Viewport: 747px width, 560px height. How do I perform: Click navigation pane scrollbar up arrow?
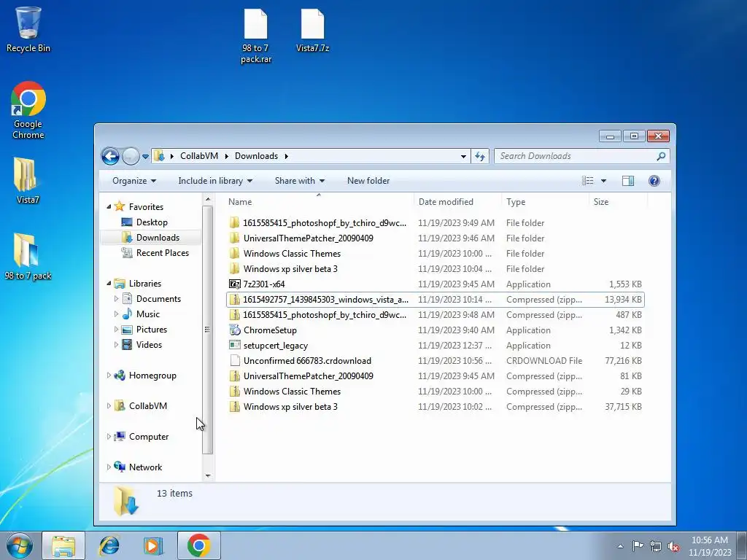pos(208,199)
